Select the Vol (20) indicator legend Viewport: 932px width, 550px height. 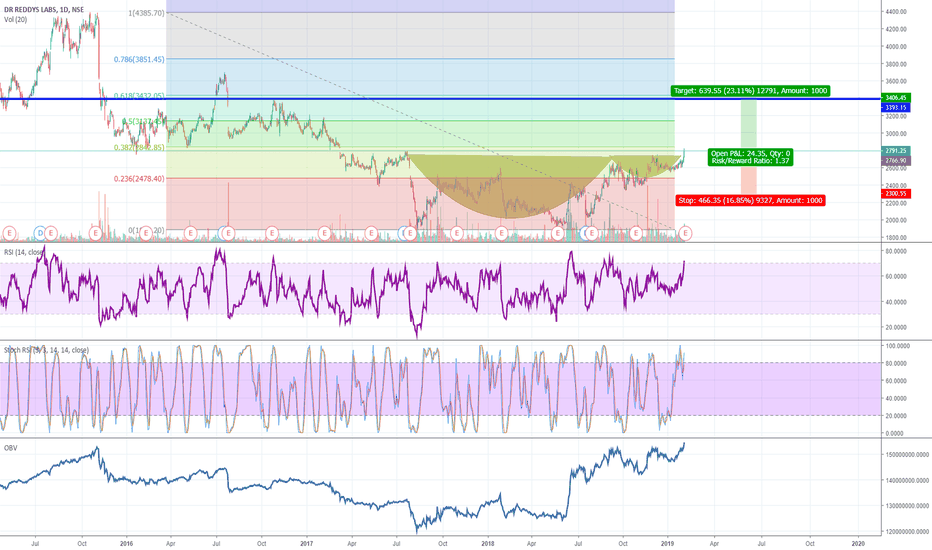15,20
